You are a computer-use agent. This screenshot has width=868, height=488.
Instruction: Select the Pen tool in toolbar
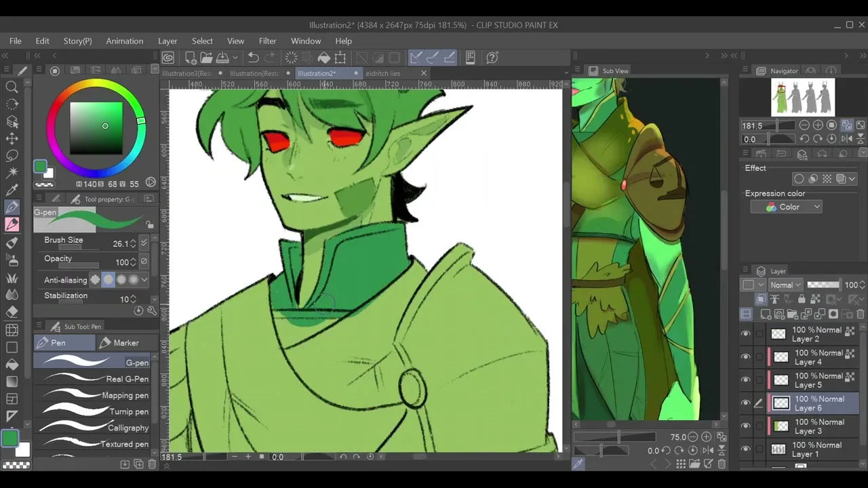point(12,207)
